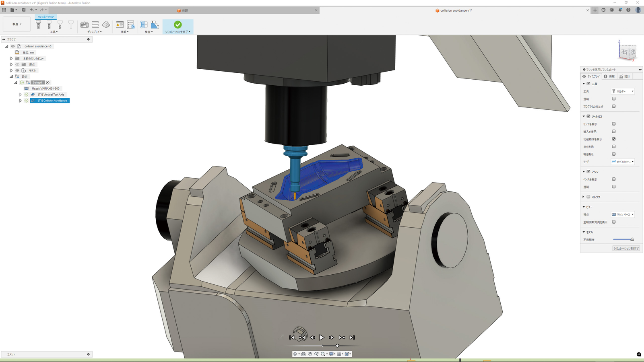Click the 不透明度 opacity slider handle
Screen dimensions: 644x362
(632, 239)
